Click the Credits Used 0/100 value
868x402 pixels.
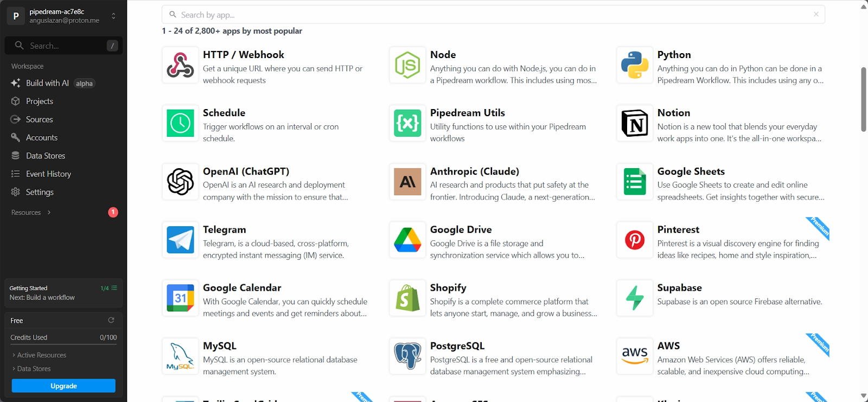(108, 337)
